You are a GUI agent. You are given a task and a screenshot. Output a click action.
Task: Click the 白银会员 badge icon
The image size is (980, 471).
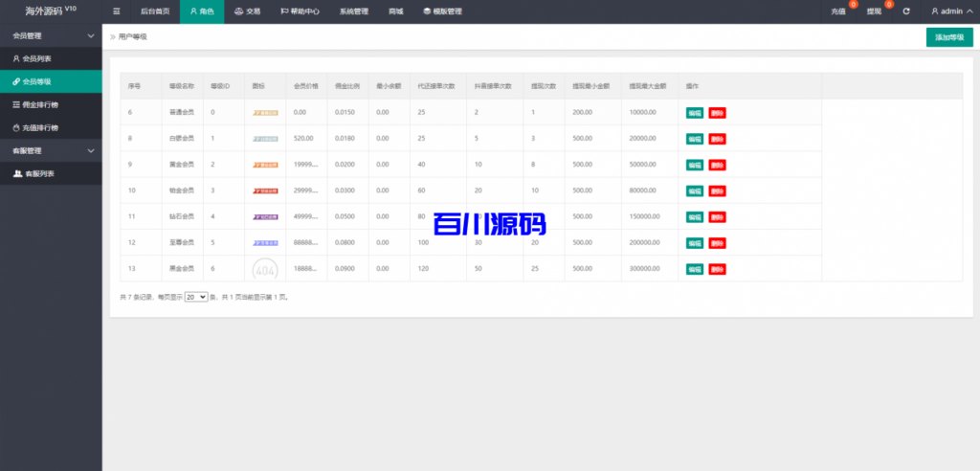(265, 139)
